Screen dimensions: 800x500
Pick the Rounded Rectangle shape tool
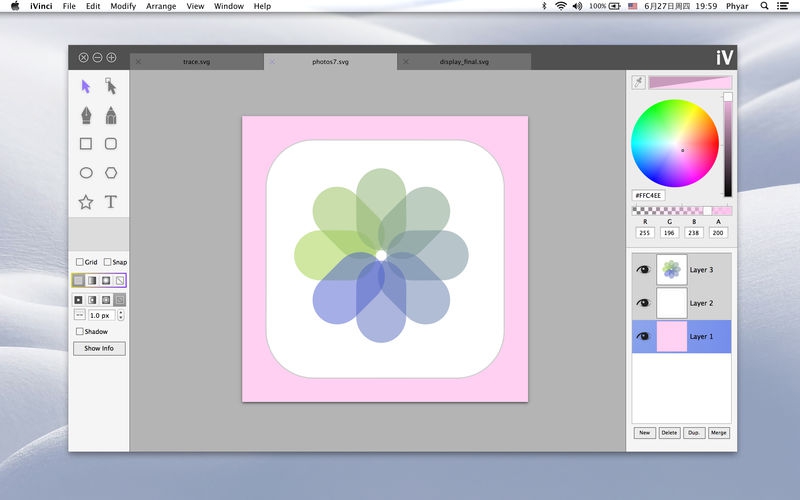coord(111,144)
